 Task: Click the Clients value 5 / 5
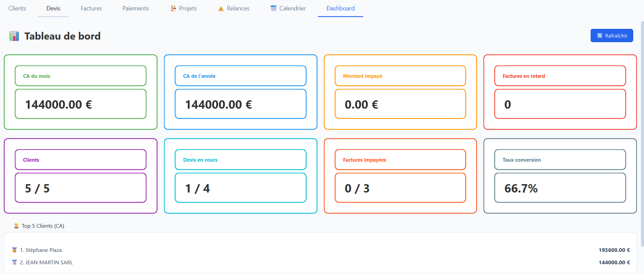[37, 188]
